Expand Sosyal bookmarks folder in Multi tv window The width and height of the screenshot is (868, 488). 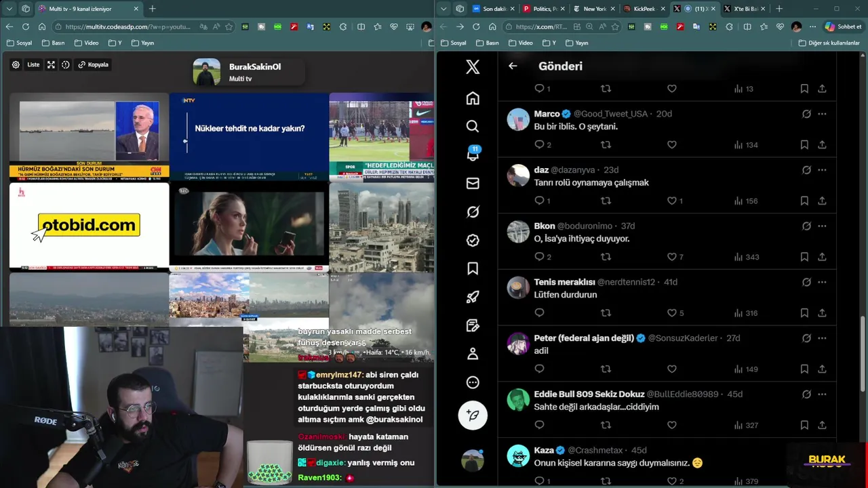click(x=19, y=43)
